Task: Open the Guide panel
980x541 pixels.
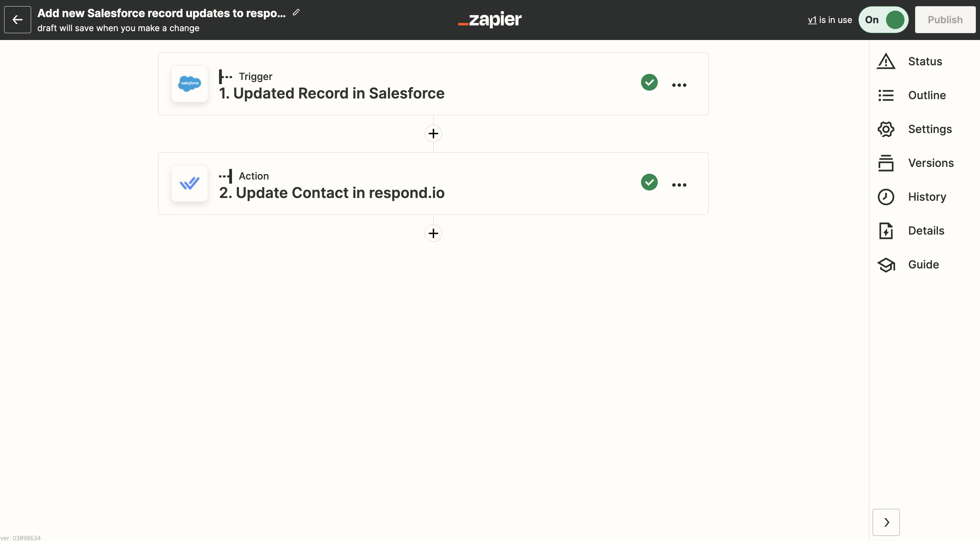Action: click(x=923, y=264)
